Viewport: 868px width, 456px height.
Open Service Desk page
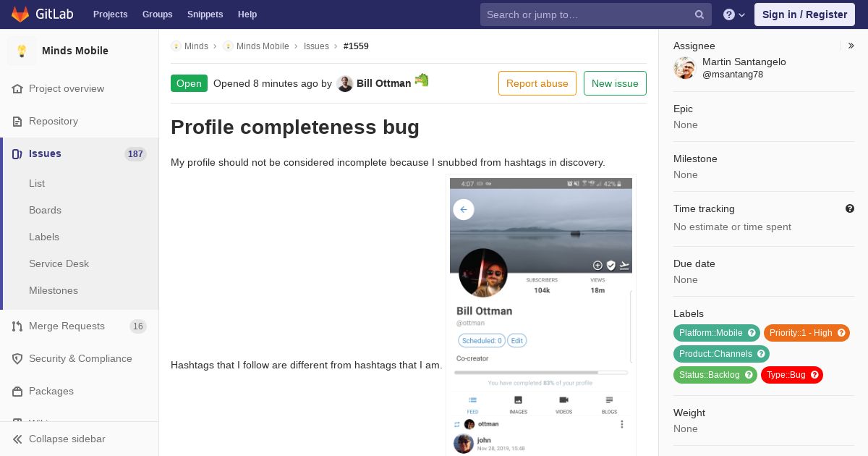tap(59, 263)
